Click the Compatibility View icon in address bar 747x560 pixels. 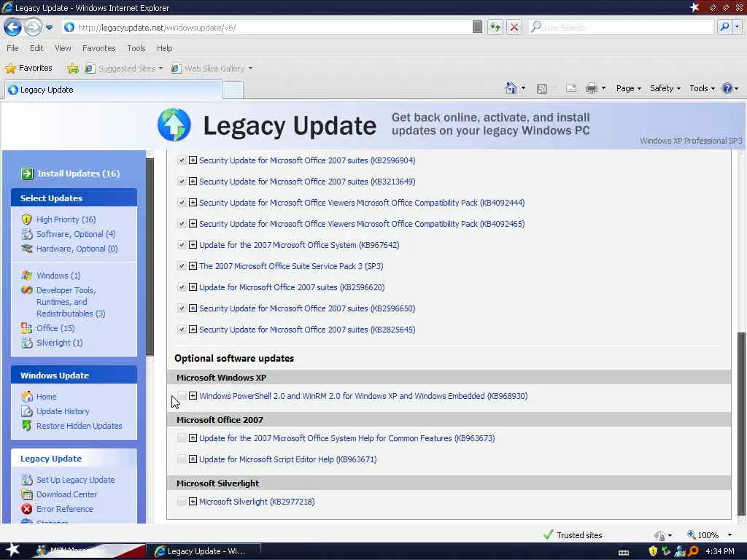477,27
